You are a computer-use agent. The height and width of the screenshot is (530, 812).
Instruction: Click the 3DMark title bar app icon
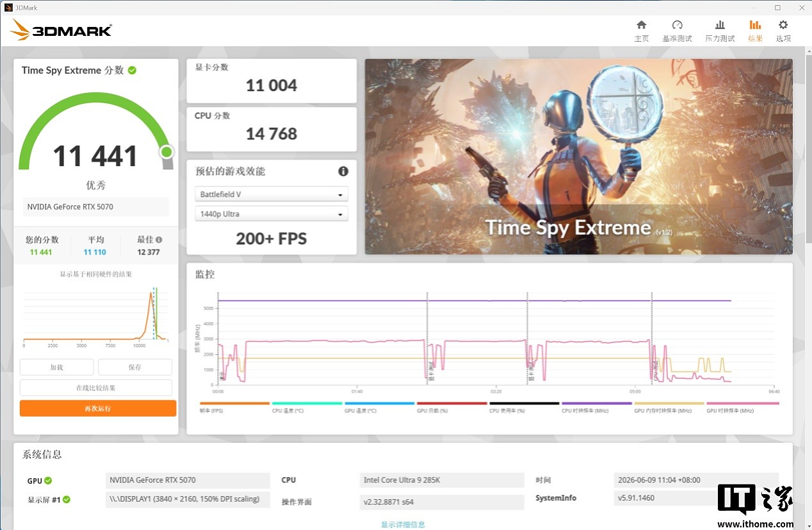tap(8, 8)
